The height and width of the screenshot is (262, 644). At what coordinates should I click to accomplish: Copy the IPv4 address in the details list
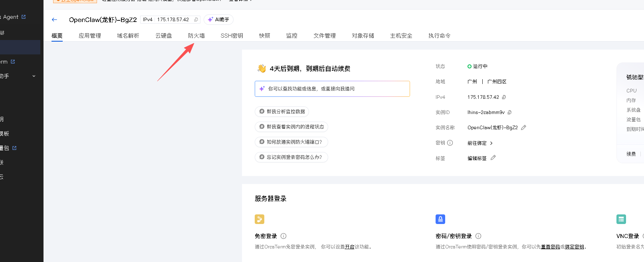(x=504, y=97)
